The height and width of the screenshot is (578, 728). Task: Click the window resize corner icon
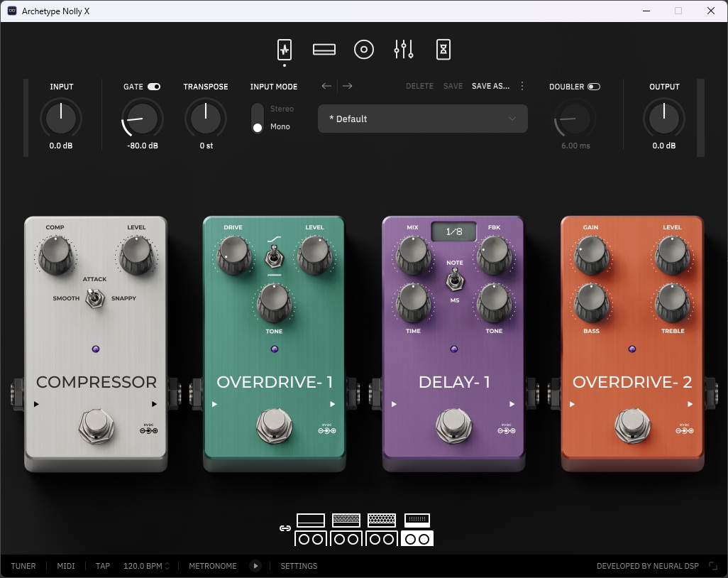713,566
